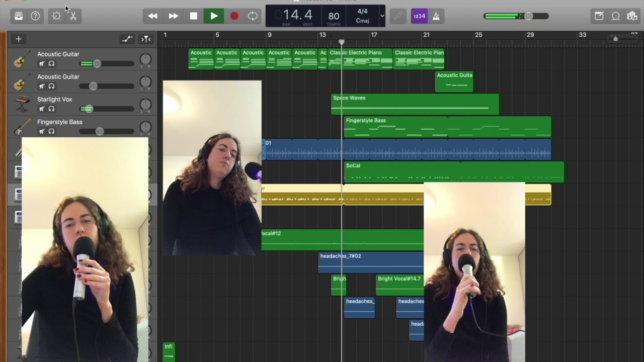Click the second Acoustic Guitar track pan knob
644x362 pixels.
(x=145, y=82)
